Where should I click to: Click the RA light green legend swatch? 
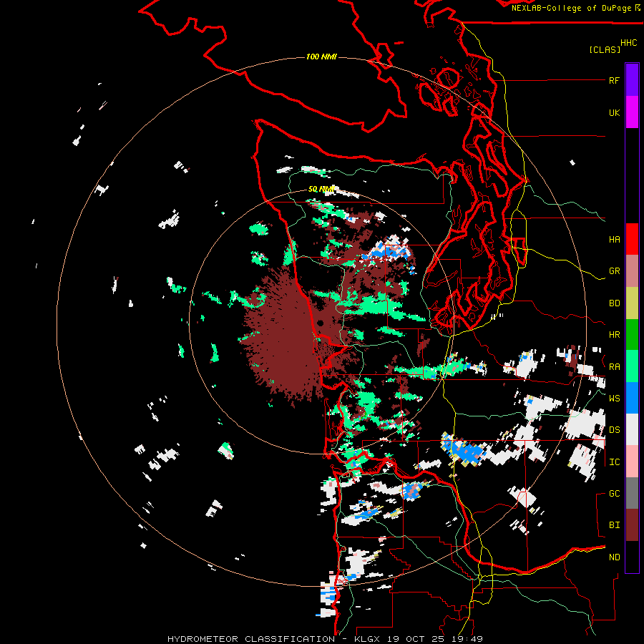pos(632,366)
